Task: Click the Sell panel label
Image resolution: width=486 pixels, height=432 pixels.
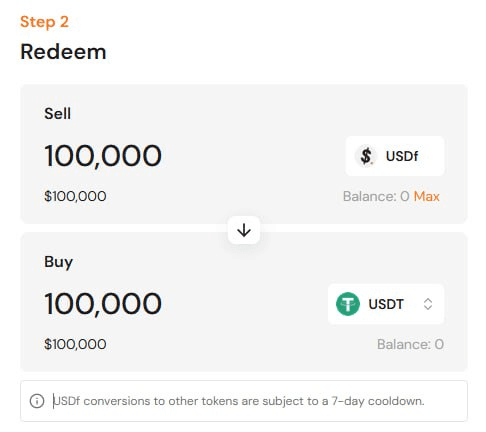Action: (57, 114)
